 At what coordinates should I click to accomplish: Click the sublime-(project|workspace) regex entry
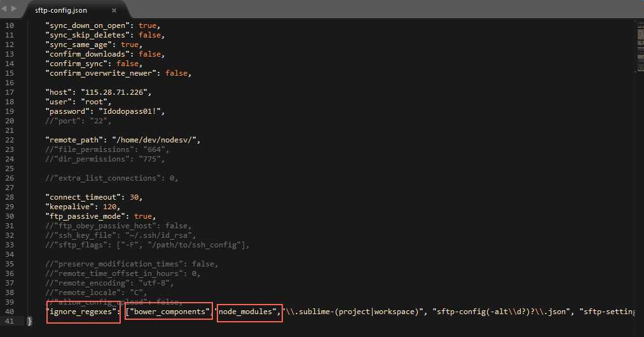click(353, 312)
